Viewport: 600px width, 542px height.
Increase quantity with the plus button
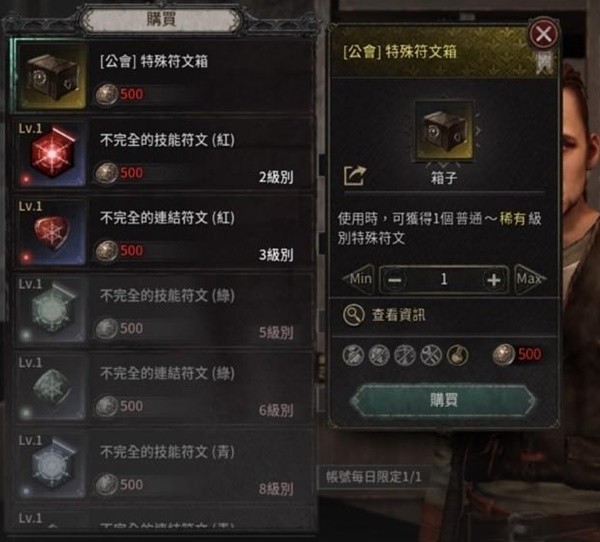coord(494,279)
